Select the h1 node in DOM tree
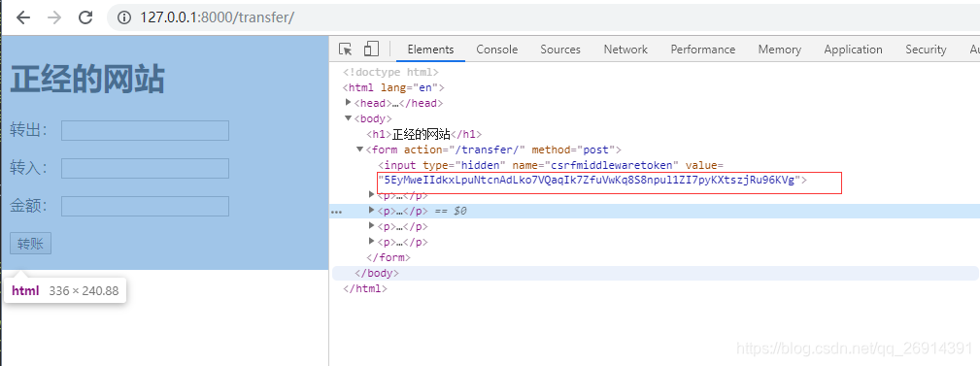 click(424, 134)
